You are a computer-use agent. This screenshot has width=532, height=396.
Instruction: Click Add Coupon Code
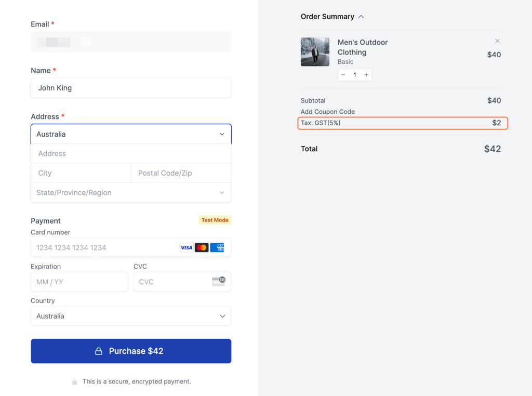point(327,111)
